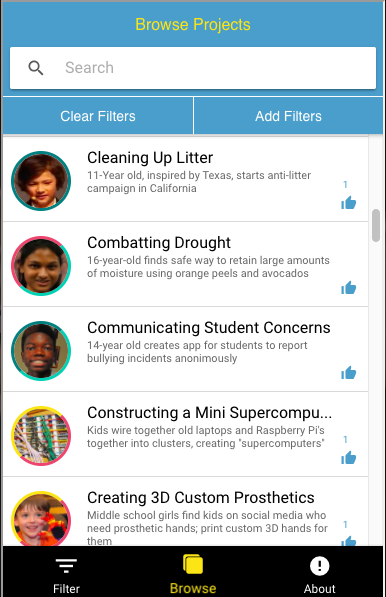Open the Combatting Drought title
386x597 pixels.
point(159,243)
